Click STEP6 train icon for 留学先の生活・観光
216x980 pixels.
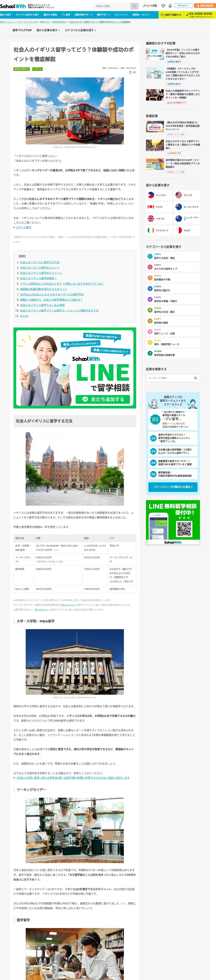(150, 310)
